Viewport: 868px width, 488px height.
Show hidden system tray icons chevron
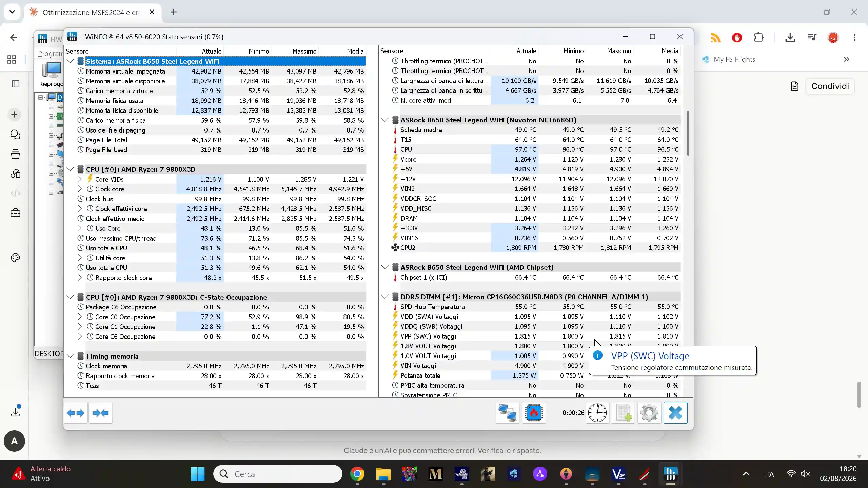(746, 474)
